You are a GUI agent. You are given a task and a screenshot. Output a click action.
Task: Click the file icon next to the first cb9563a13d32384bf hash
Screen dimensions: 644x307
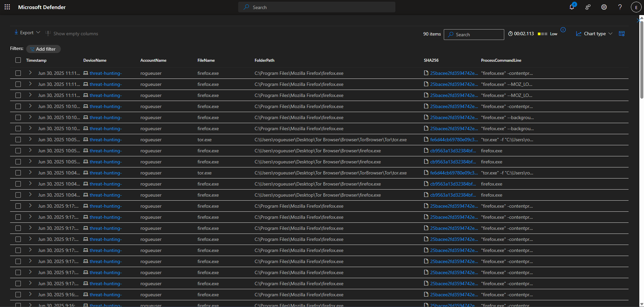click(426, 151)
